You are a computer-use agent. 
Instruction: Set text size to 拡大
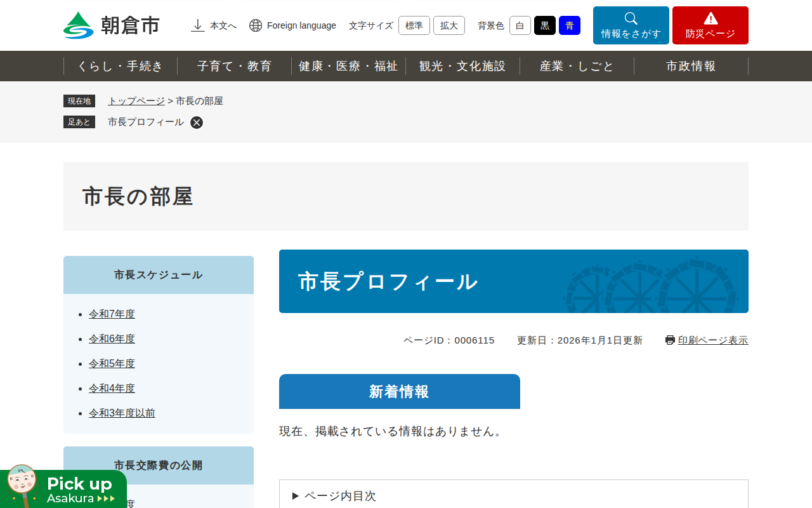point(449,25)
